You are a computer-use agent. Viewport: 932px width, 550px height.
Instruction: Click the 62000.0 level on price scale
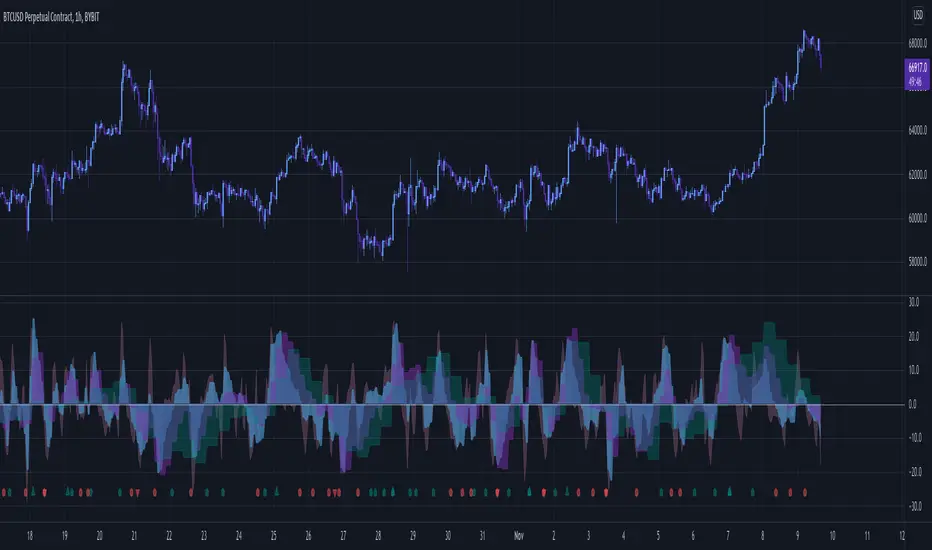(x=915, y=174)
